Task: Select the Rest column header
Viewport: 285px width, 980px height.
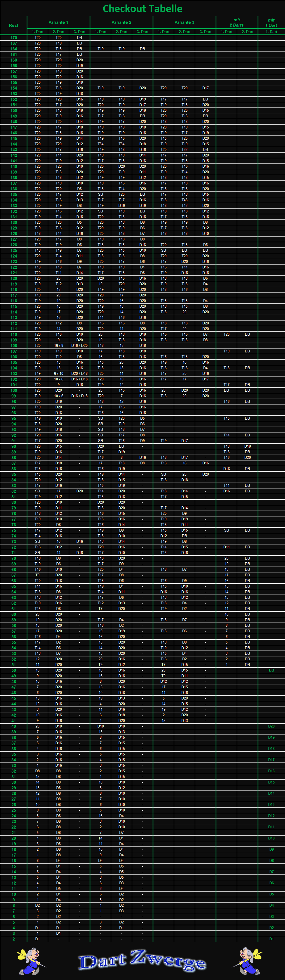Action: click(14, 25)
